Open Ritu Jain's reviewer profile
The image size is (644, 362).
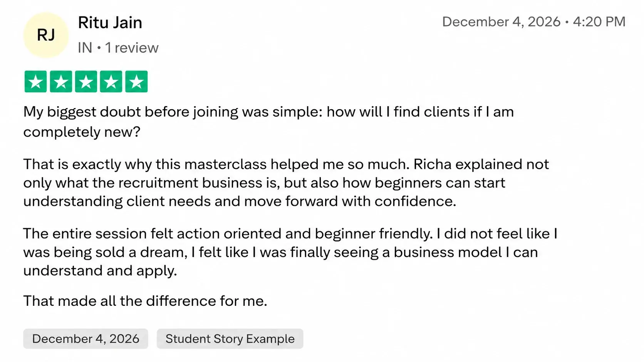point(110,23)
